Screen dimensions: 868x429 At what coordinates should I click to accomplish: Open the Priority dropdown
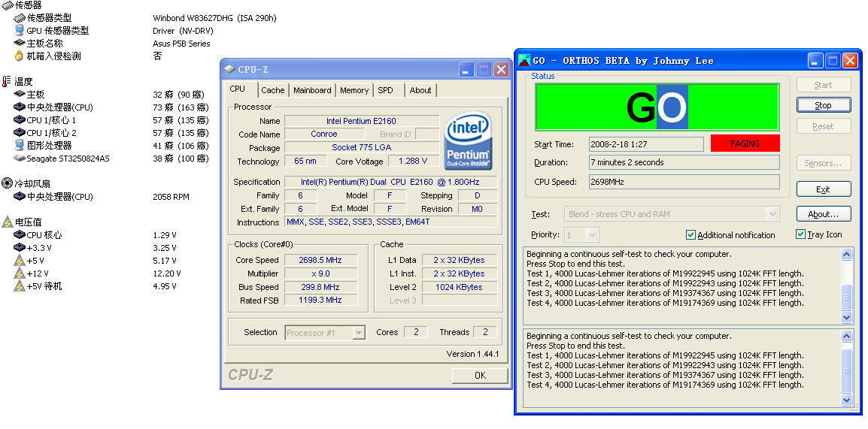(x=592, y=235)
